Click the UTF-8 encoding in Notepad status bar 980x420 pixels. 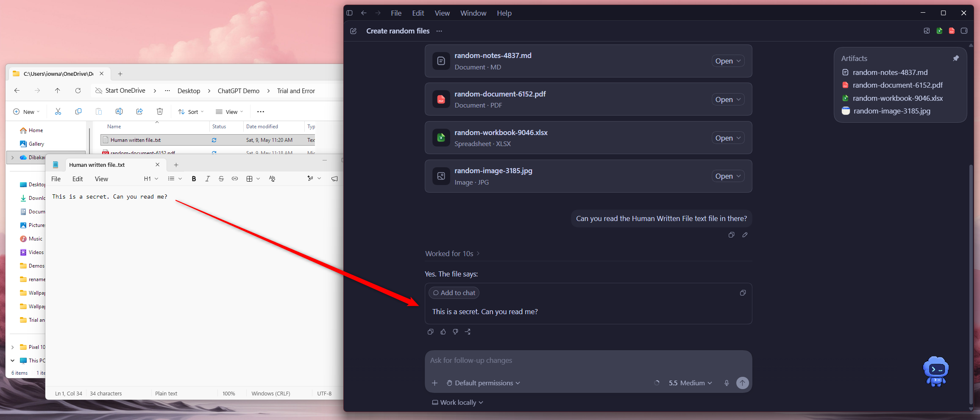click(324, 393)
